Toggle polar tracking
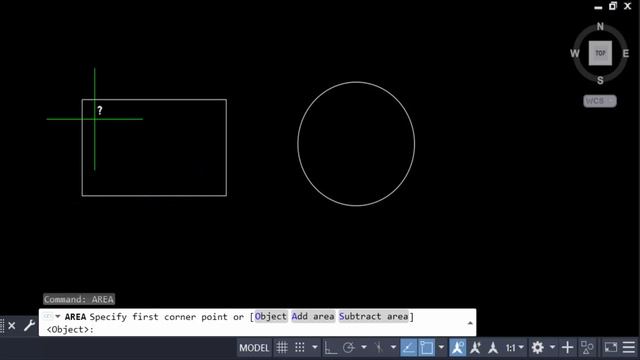 point(349,348)
